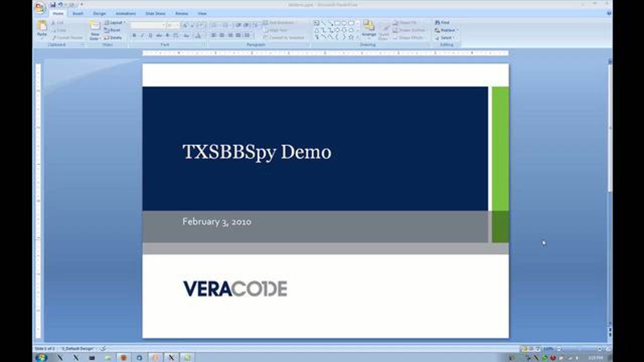
Task: Pick the star shape in shapes gallery
Action: (x=351, y=37)
